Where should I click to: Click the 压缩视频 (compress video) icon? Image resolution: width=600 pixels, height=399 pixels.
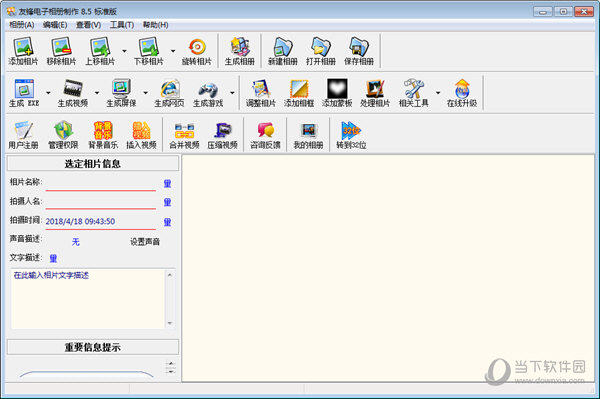[x=223, y=135]
